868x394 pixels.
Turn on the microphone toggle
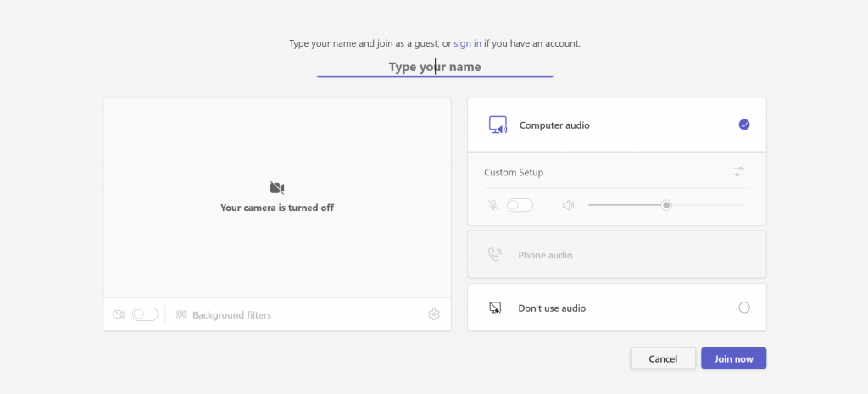520,205
